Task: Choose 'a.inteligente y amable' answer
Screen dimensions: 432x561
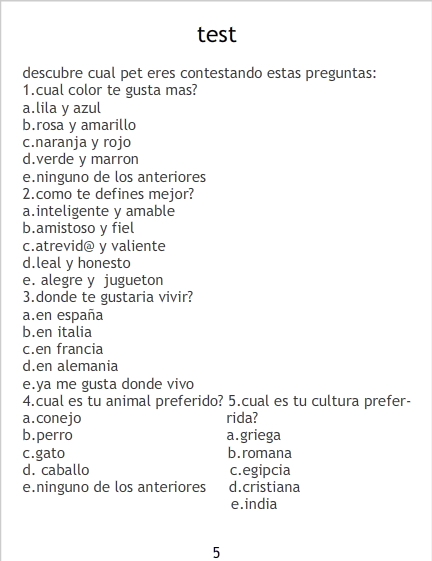Action: 98,211
